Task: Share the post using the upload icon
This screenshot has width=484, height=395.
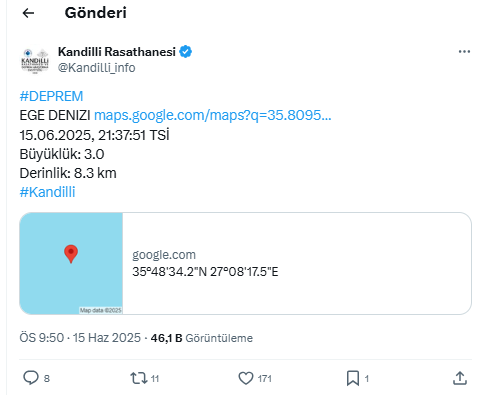Action: [x=460, y=378]
